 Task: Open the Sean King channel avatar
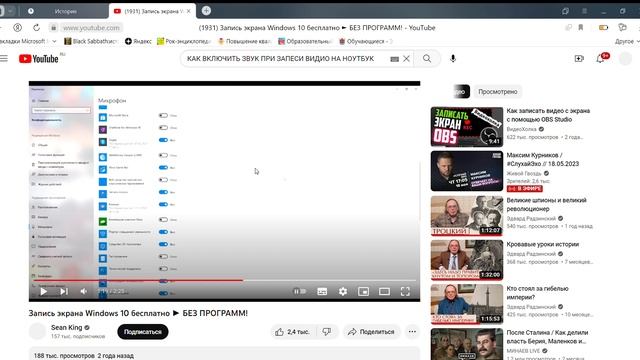(37, 331)
